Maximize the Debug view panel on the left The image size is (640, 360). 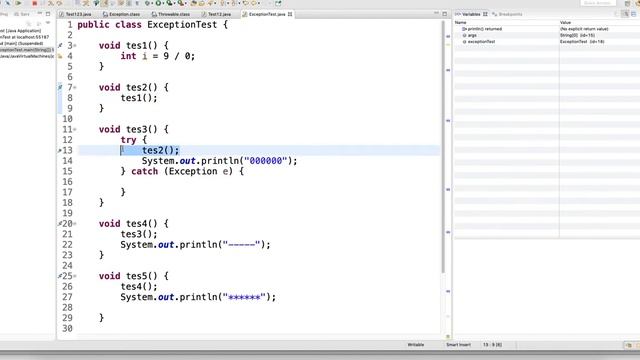(48, 14)
